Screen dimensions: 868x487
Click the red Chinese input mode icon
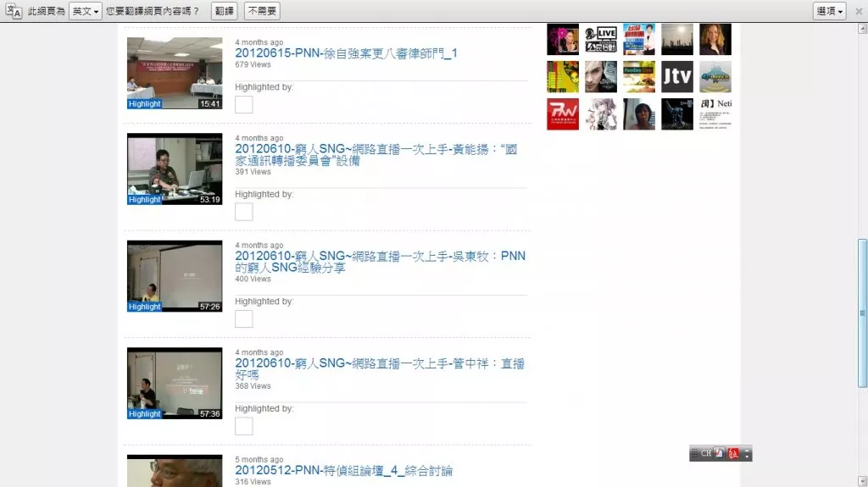(x=733, y=453)
